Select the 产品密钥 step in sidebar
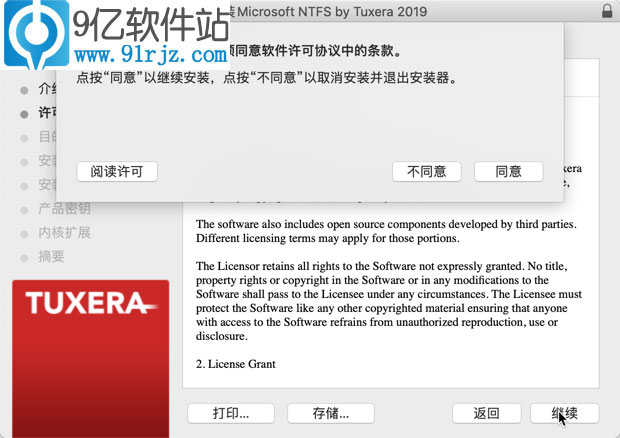This screenshot has width=620, height=438. tap(64, 208)
